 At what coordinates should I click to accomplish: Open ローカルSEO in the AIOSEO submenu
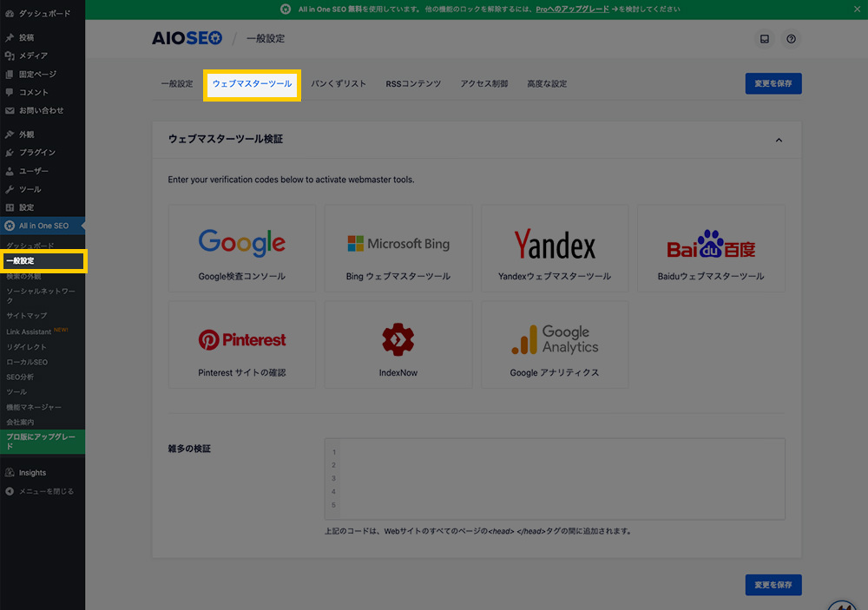(27, 362)
